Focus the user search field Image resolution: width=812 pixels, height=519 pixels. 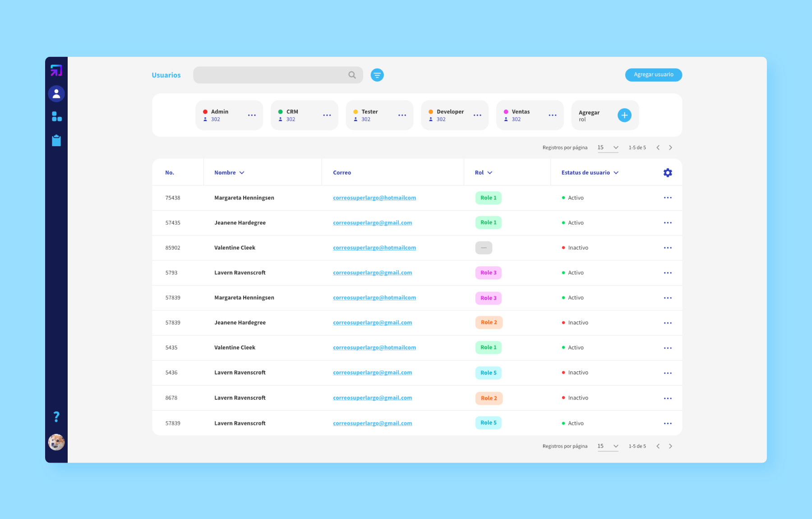[278, 75]
